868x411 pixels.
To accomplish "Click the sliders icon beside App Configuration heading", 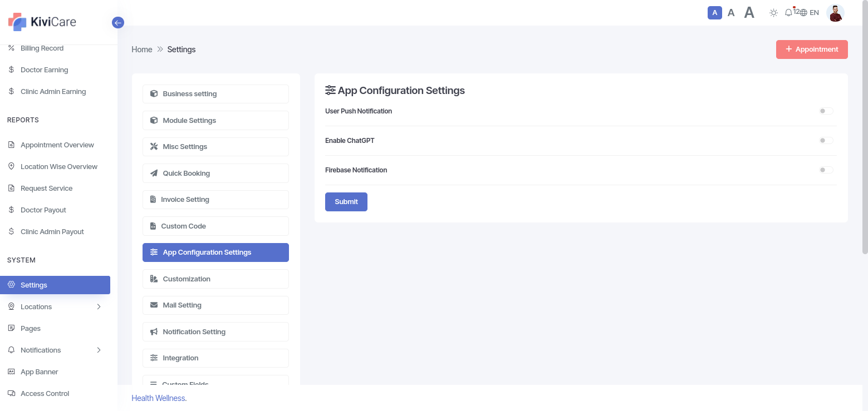I will point(331,90).
